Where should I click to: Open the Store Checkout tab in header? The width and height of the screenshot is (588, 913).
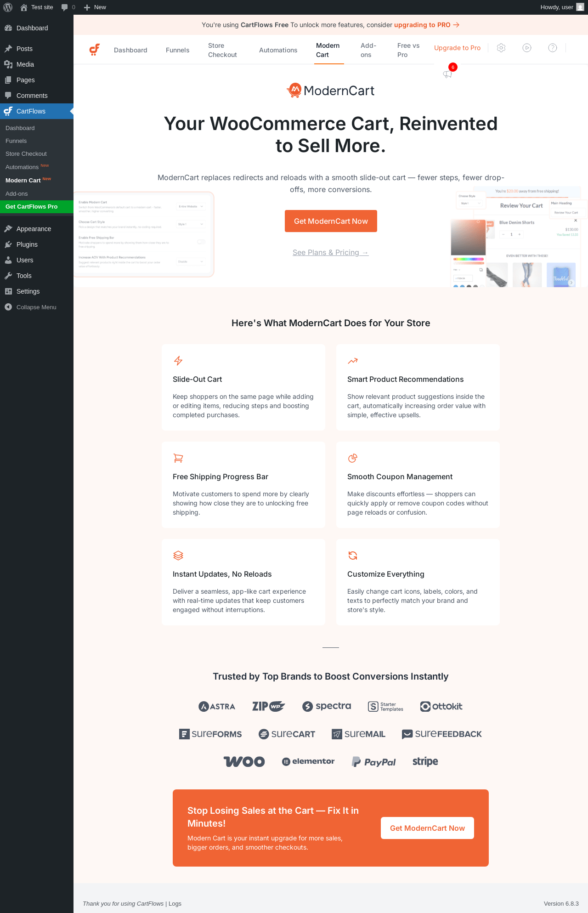tap(223, 50)
